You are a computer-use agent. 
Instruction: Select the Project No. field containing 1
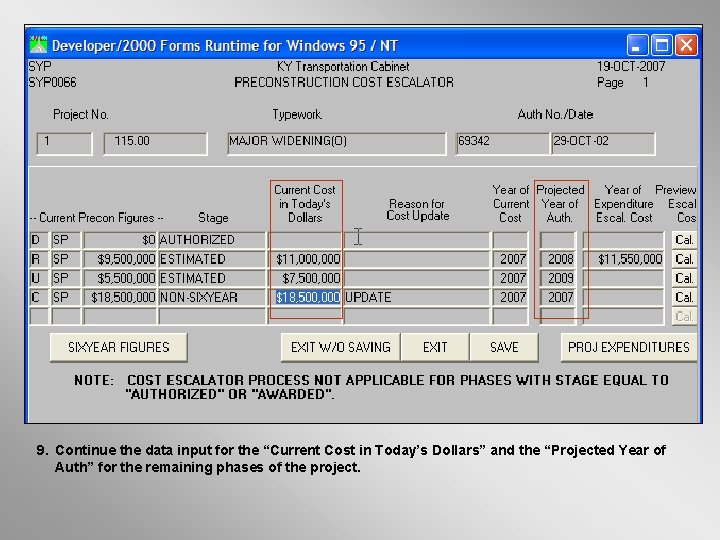64,143
